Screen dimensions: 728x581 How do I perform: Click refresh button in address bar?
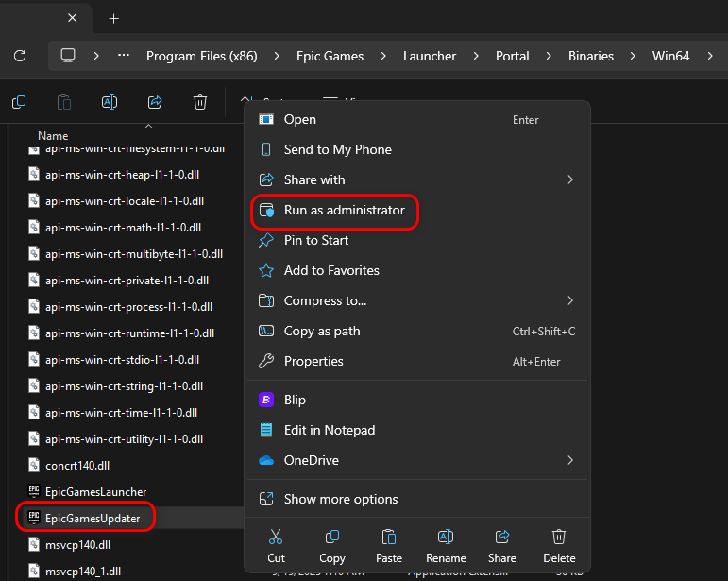click(x=20, y=56)
